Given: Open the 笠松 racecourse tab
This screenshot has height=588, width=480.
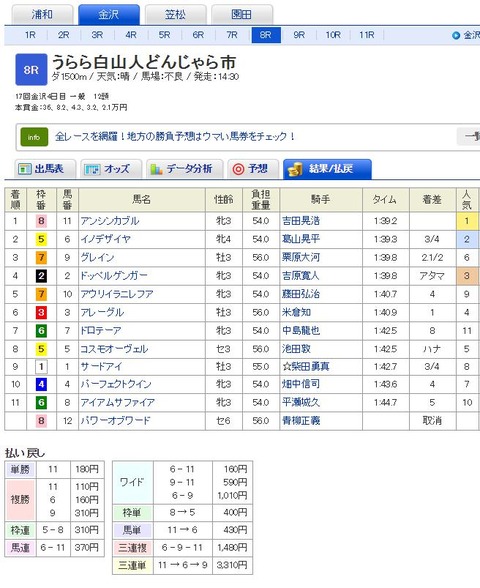Looking at the screenshot, I should click(176, 15).
